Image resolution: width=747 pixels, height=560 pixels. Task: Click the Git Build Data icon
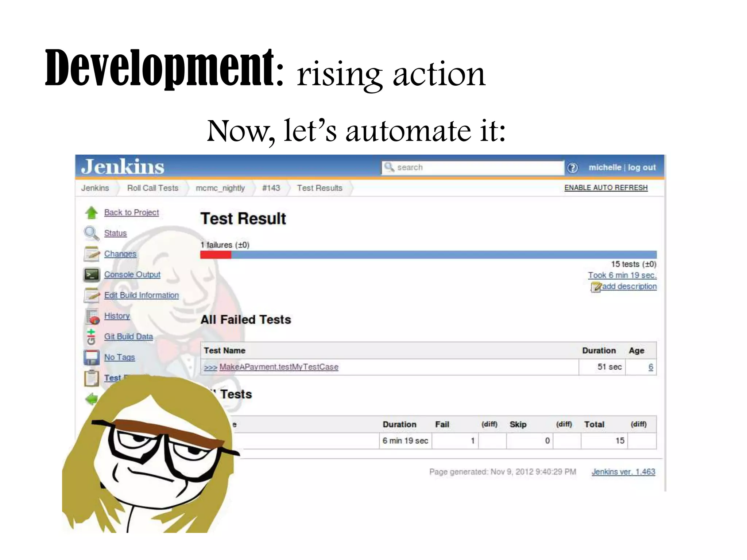coord(91,337)
